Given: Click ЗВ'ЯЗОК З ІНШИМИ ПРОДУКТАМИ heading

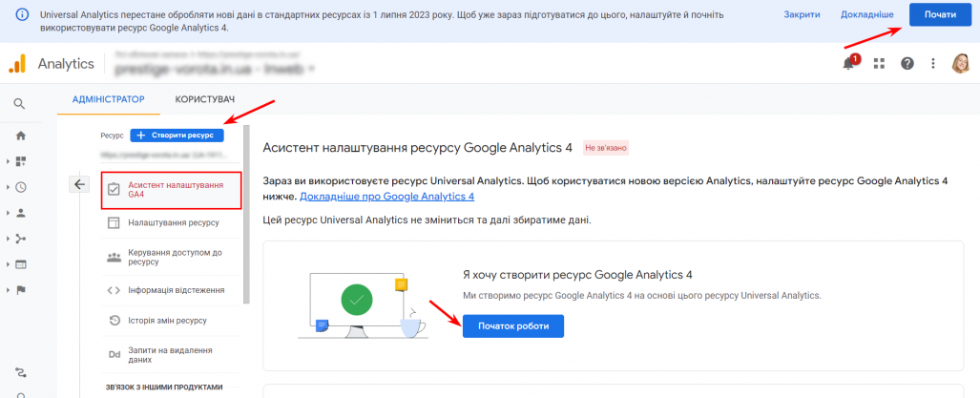Looking at the screenshot, I should 164,388.
